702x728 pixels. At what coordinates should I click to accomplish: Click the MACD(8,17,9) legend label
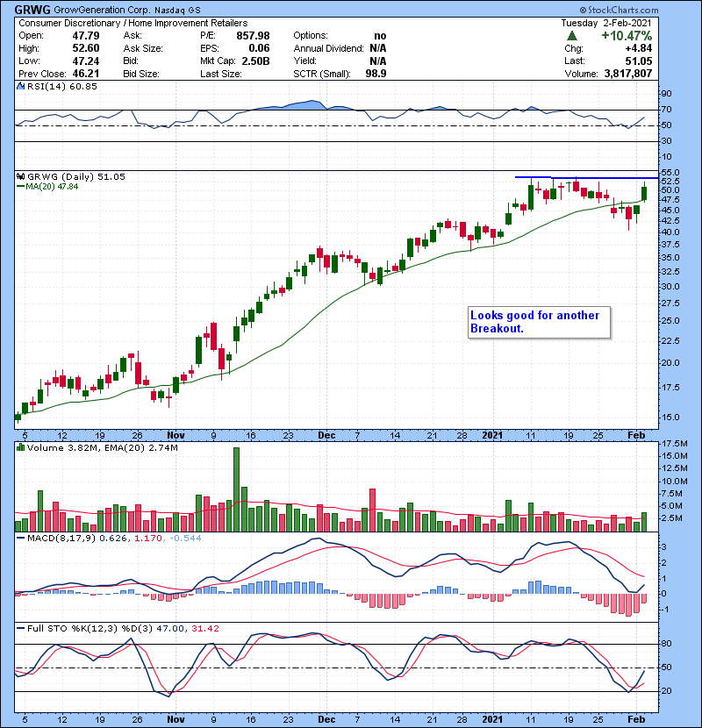coord(61,539)
